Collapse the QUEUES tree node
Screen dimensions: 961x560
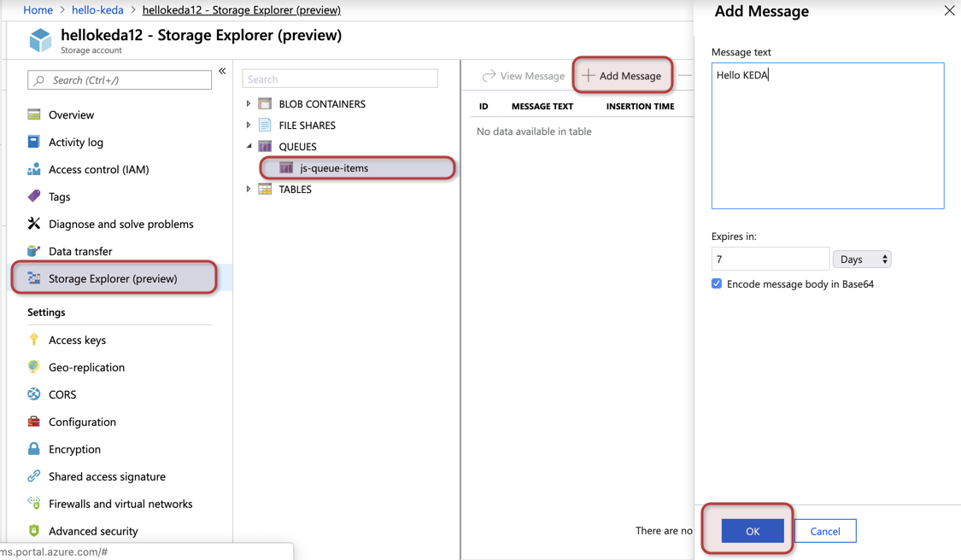coord(249,146)
